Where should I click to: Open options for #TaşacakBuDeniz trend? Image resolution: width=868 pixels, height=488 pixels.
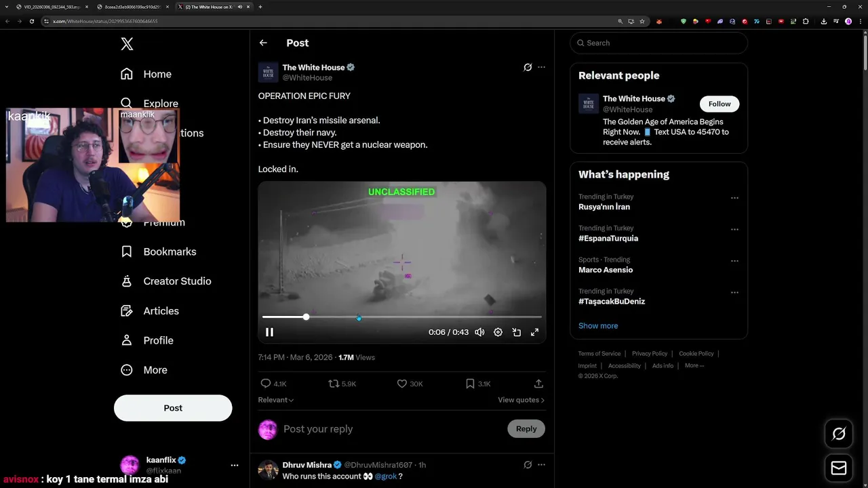click(734, 292)
